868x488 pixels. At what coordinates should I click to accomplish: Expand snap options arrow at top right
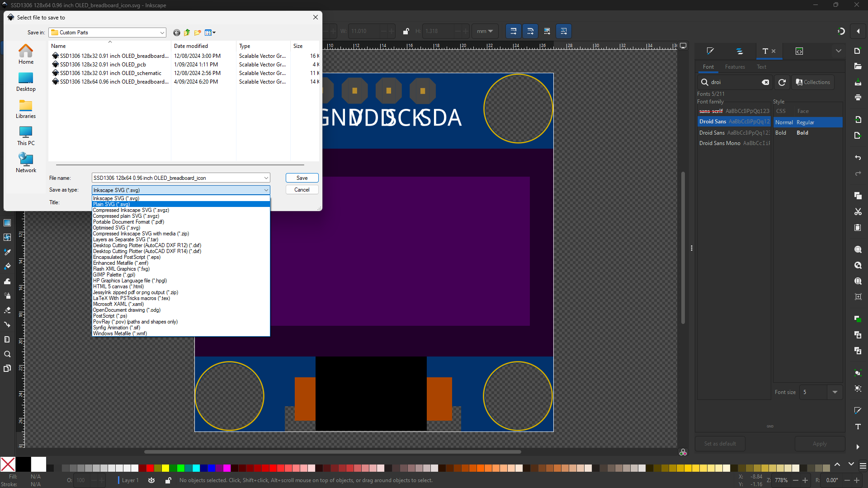(x=858, y=31)
